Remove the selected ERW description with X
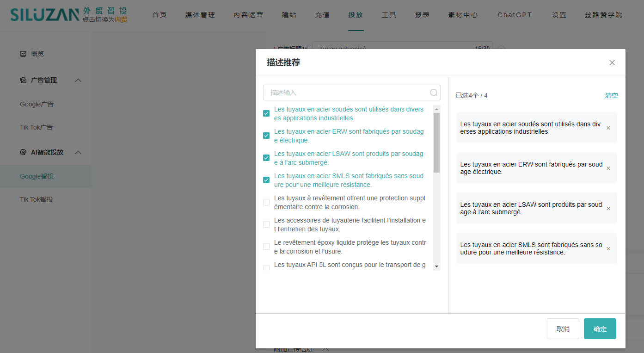The width and height of the screenshot is (644, 353). (x=608, y=168)
